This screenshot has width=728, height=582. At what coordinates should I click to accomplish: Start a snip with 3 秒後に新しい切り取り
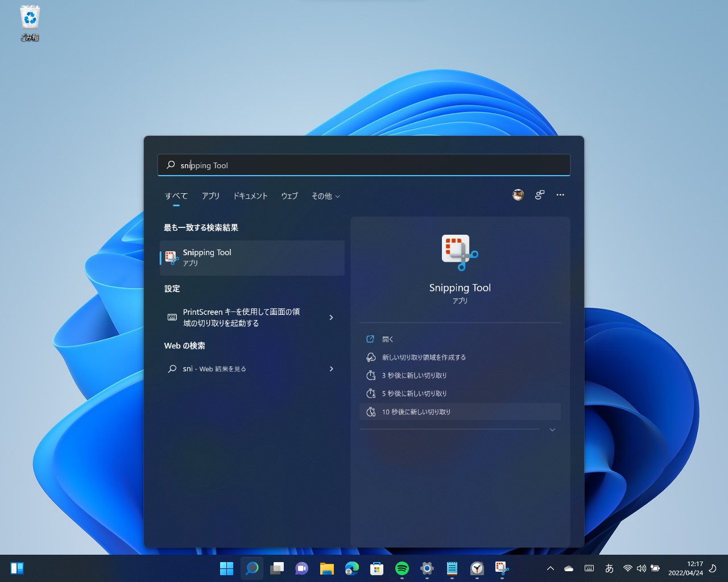click(460, 376)
